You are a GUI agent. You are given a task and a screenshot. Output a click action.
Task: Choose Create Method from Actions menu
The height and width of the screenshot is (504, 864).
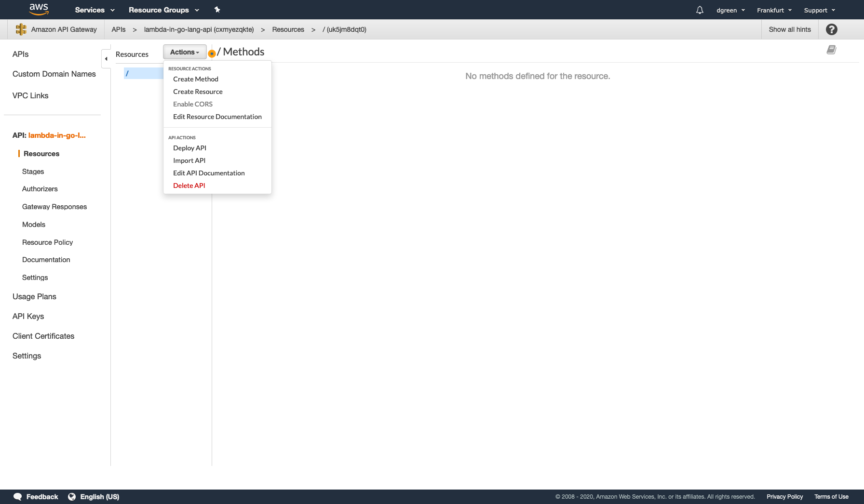(196, 79)
